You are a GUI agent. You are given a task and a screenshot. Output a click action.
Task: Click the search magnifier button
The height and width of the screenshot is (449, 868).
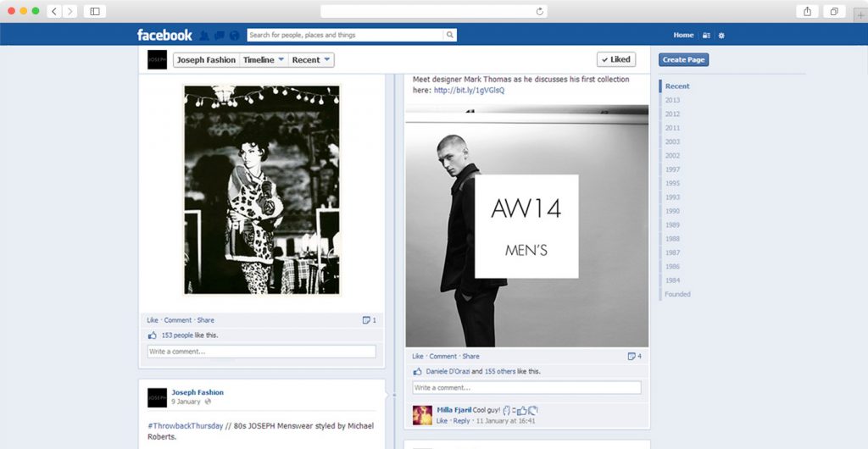(x=450, y=35)
